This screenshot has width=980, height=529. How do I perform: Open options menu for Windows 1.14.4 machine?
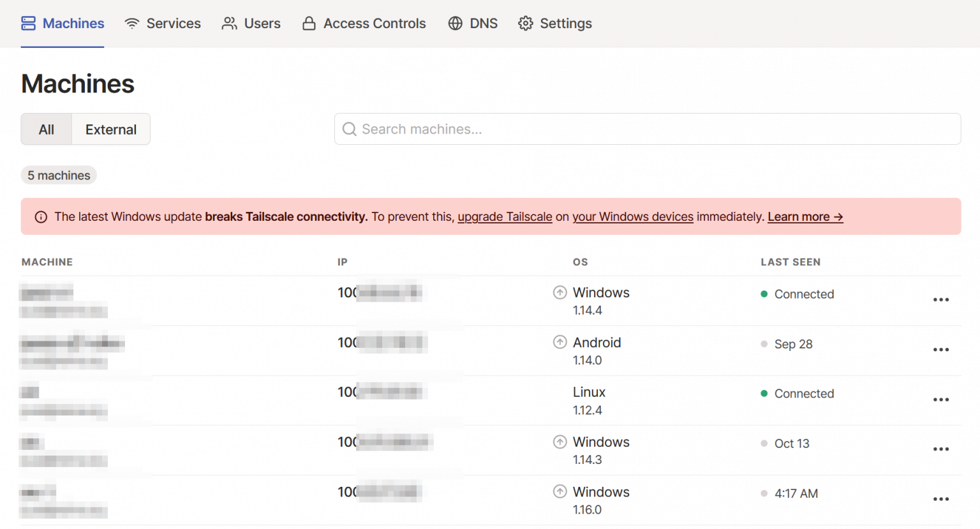tap(941, 300)
